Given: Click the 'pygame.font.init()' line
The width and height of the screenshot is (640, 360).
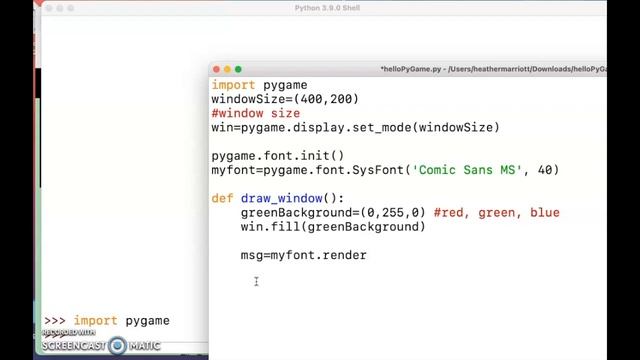Looking at the screenshot, I should (278, 156).
